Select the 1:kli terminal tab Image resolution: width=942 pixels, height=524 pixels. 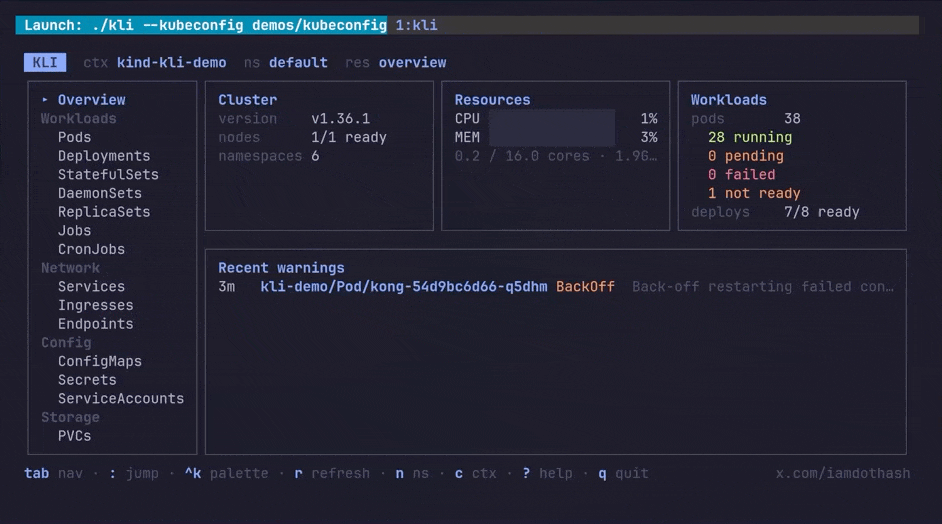click(416, 25)
